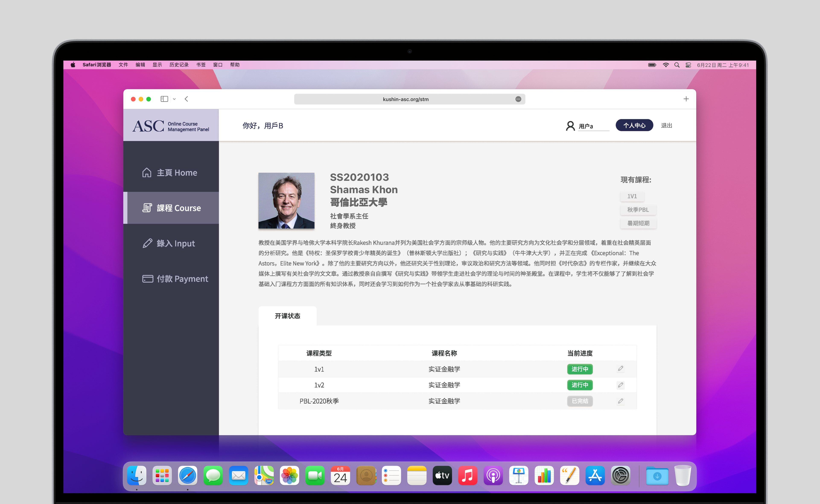Expand the sidebar chevron dropdown in Safari
This screenshot has width=820, height=504.
point(174,99)
